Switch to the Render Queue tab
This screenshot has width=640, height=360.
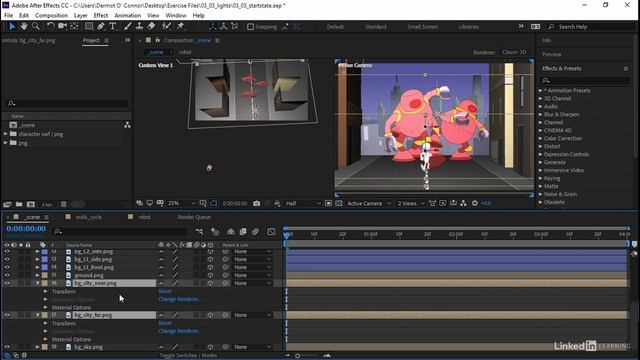tap(194, 217)
